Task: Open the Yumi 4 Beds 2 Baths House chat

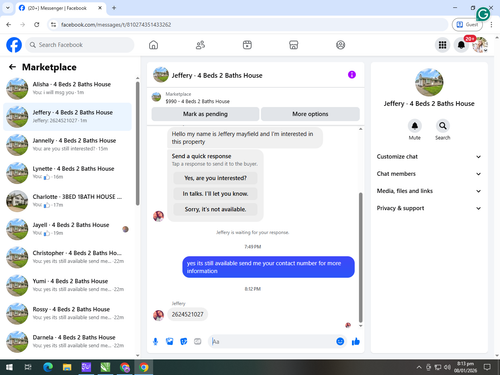Action: click(x=67, y=285)
